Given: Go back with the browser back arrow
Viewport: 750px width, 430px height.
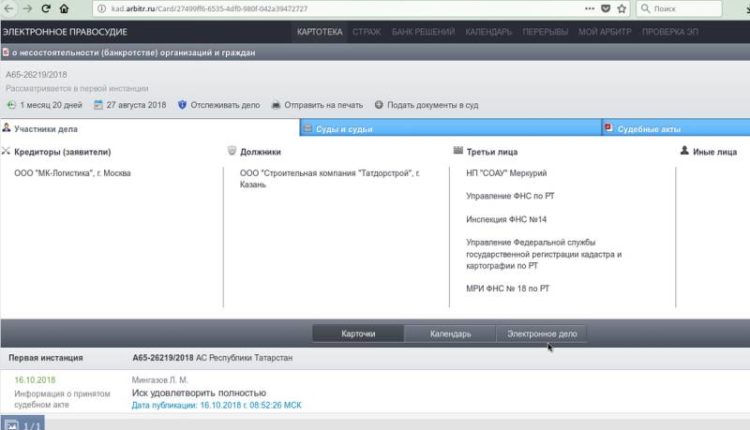Looking at the screenshot, I should [x=9, y=9].
